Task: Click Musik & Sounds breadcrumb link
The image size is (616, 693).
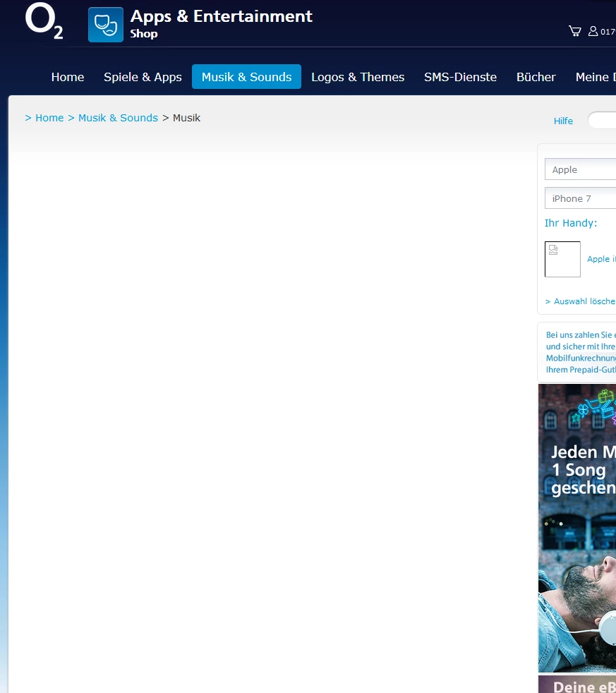Action: click(118, 118)
